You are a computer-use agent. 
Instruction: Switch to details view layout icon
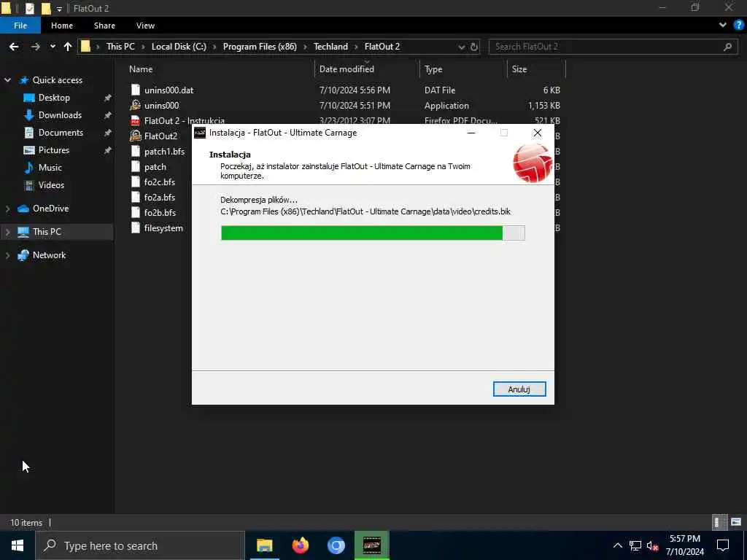click(x=719, y=522)
